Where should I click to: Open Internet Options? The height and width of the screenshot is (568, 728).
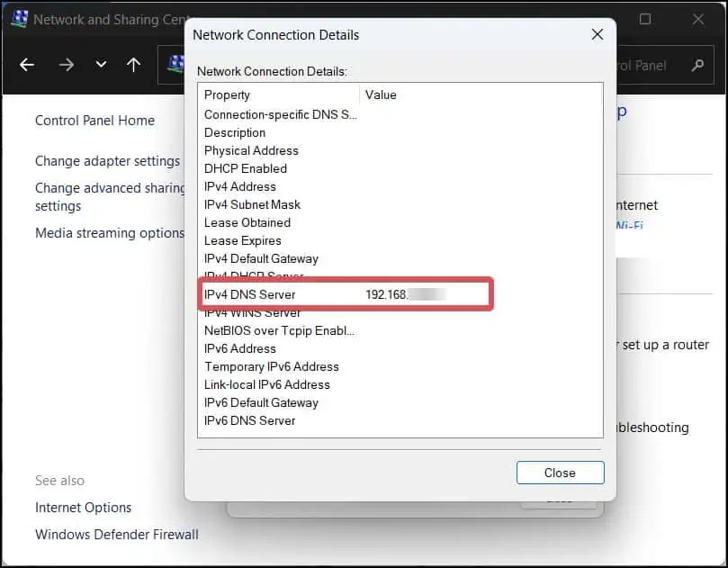[x=83, y=507]
